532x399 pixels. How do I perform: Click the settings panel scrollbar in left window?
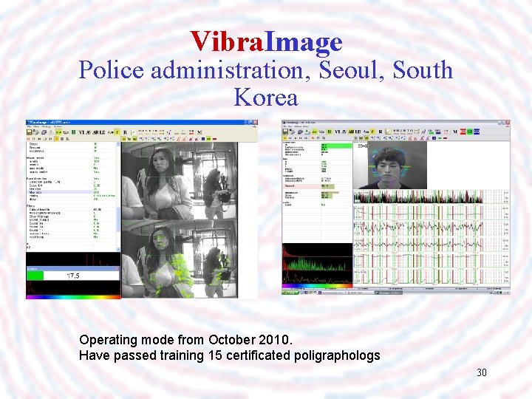(118, 197)
